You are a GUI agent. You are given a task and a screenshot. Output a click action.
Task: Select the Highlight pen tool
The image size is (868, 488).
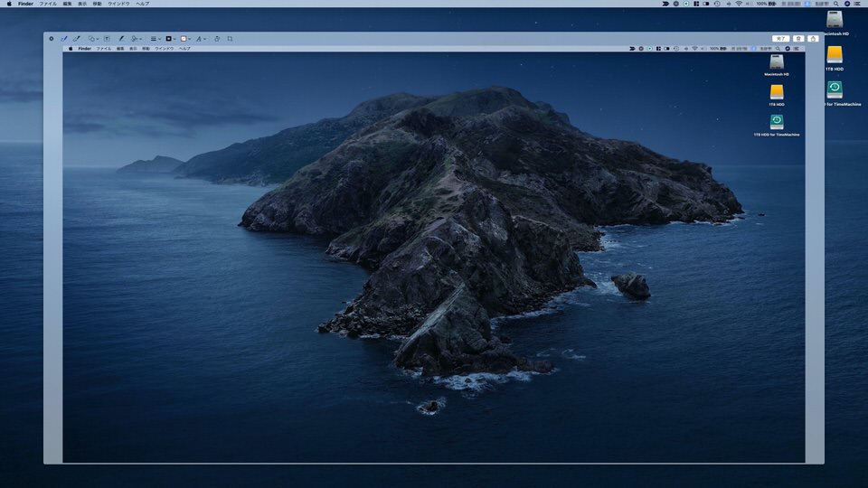[x=121, y=39]
